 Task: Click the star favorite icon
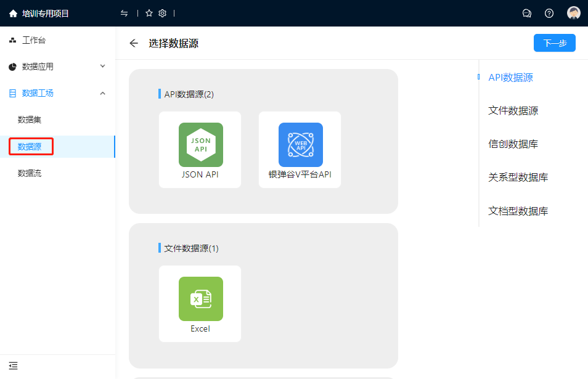(x=149, y=13)
